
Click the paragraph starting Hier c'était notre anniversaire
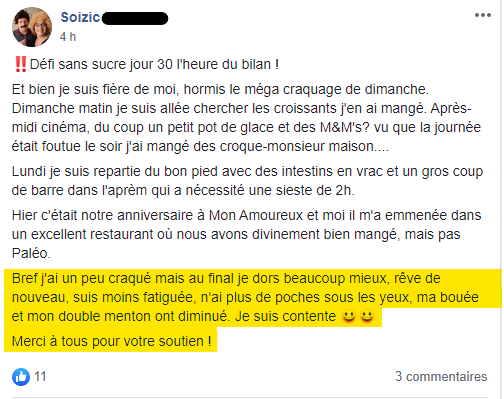click(x=246, y=234)
